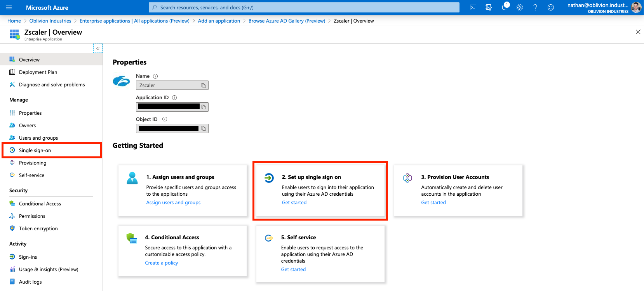
Task: Collapse the left sidebar with chevron button
Action: coord(98,49)
